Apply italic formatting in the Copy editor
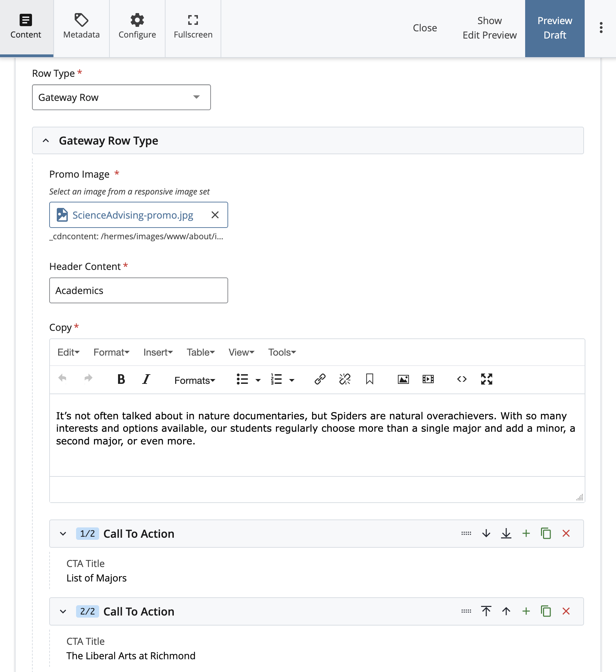This screenshot has width=616, height=672. (146, 379)
